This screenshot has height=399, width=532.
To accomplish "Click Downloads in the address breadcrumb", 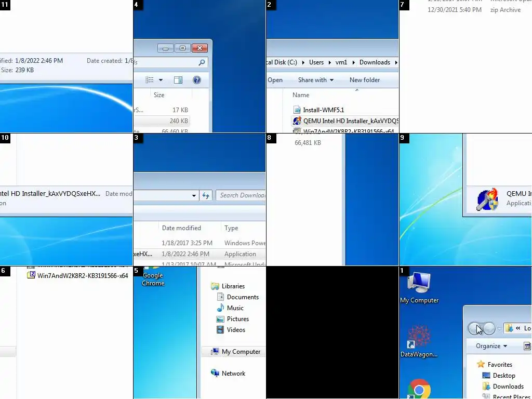I will click(x=375, y=62).
